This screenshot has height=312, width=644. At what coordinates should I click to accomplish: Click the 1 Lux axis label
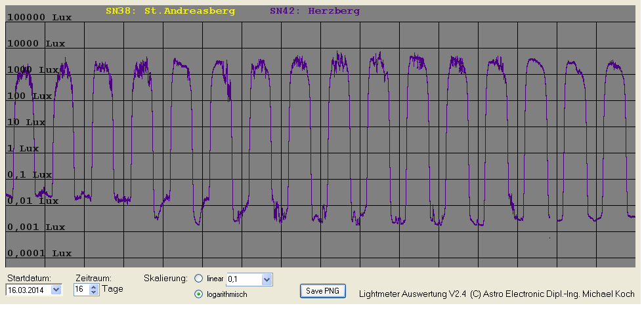pos(23,148)
